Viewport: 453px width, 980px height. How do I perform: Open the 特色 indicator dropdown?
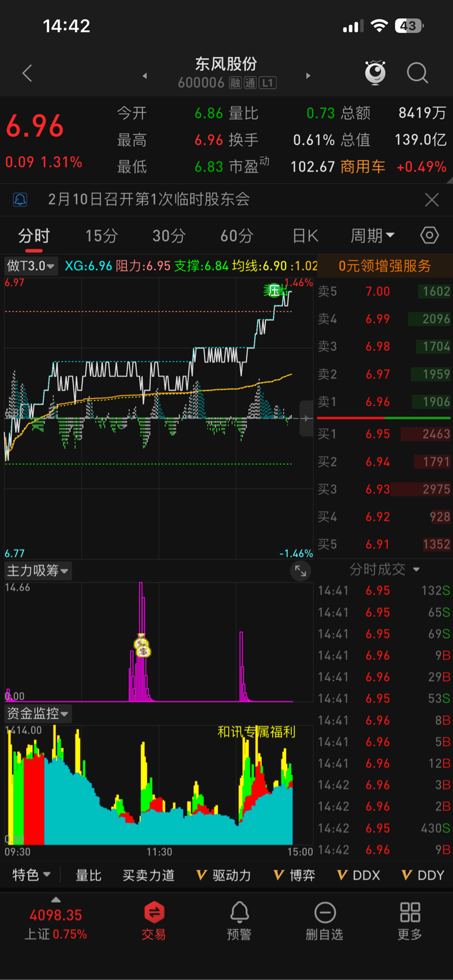[x=31, y=875]
